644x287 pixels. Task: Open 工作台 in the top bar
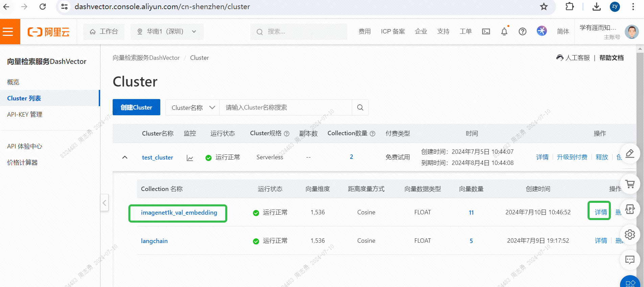tap(104, 31)
